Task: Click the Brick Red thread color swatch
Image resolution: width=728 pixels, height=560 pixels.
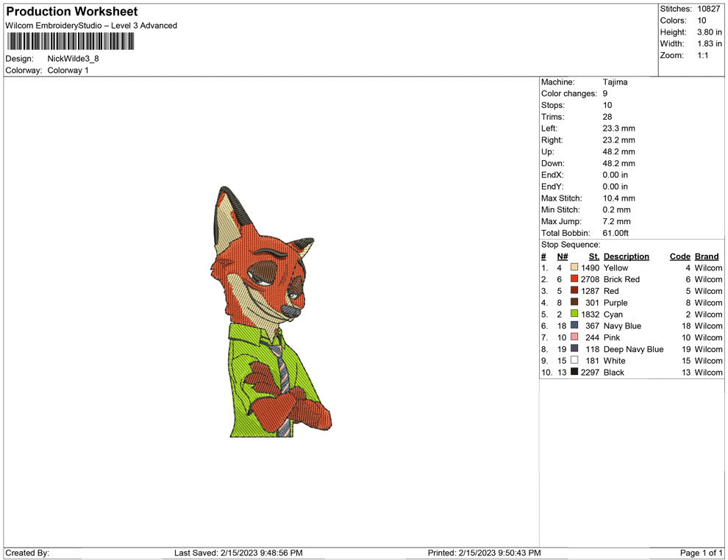Action: point(574,279)
